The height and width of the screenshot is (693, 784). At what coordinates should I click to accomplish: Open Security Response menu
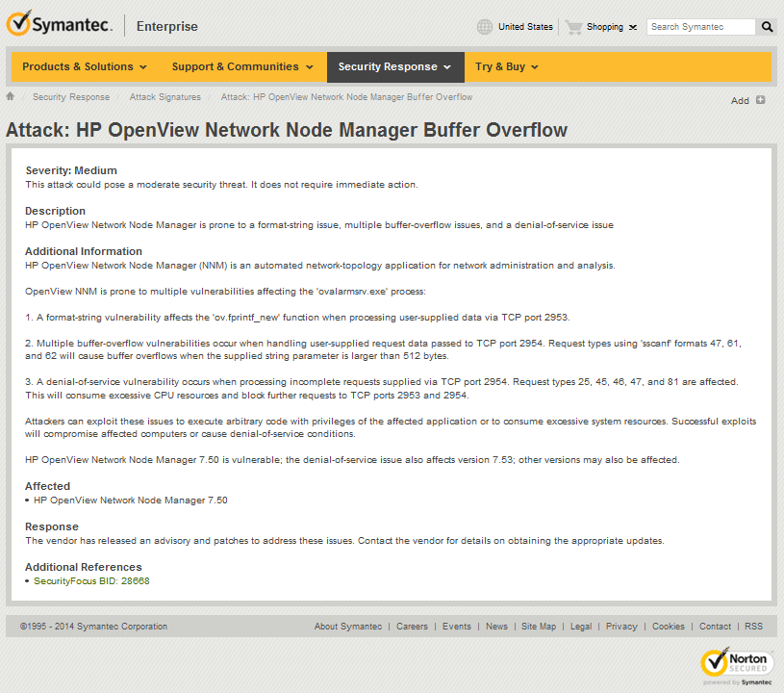point(395,66)
